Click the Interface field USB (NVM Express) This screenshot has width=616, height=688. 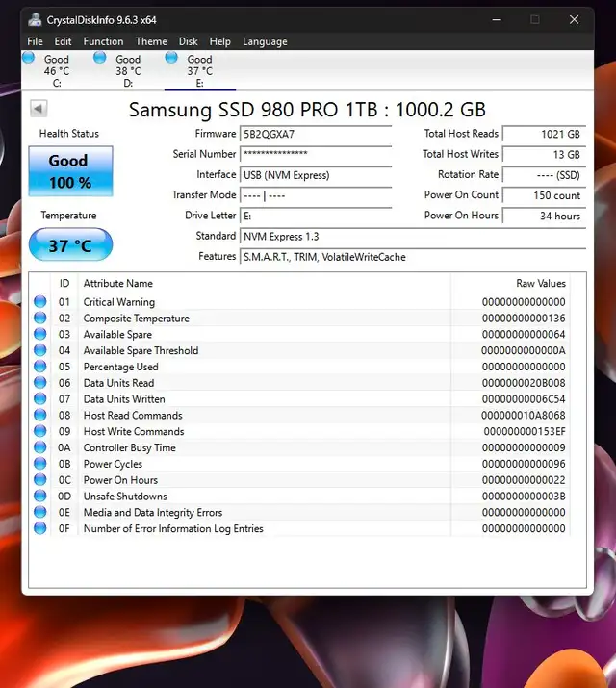pos(316,175)
